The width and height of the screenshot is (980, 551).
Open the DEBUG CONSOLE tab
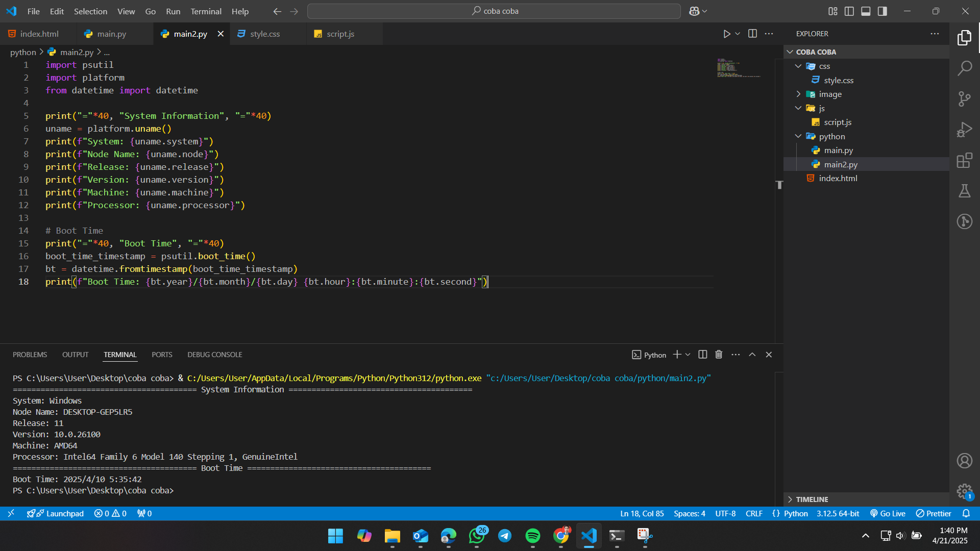pyautogui.click(x=214, y=355)
